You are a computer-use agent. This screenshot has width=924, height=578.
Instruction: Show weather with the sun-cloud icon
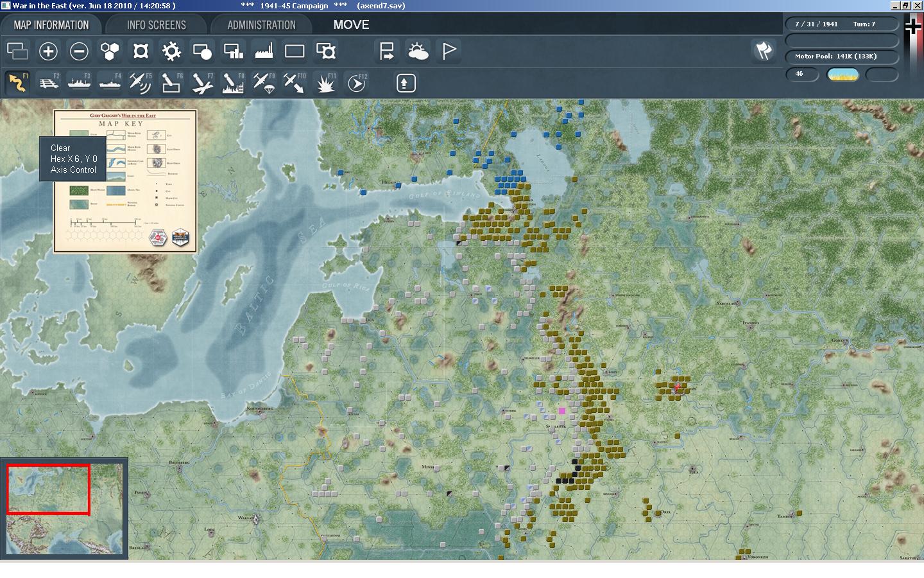pyautogui.click(x=418, y=51)
